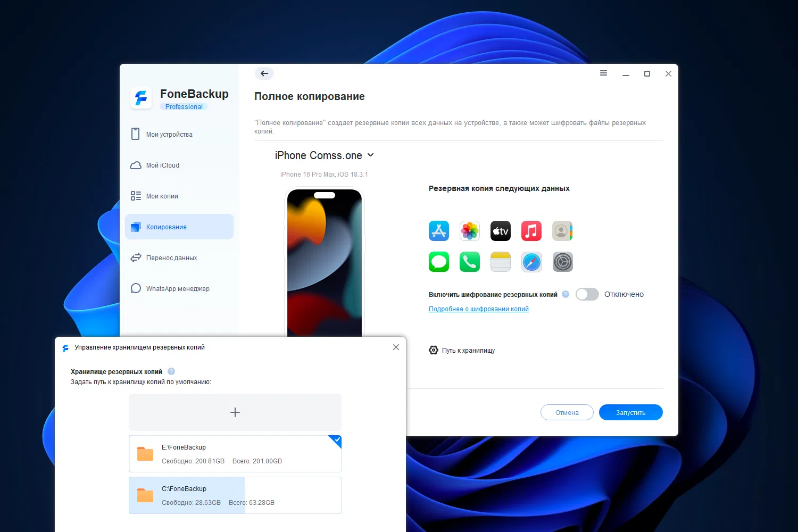Screen dimensions: 798x532
Task: Click Всего: 63.28GB text
Action: click(x=252, y=503)
